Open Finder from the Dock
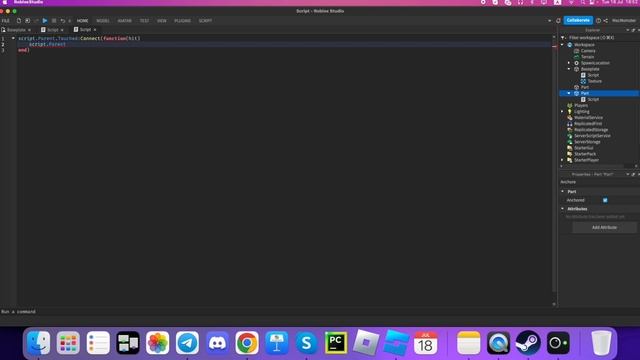This screenshot has width=640, height=360. (x=38, y=343)
